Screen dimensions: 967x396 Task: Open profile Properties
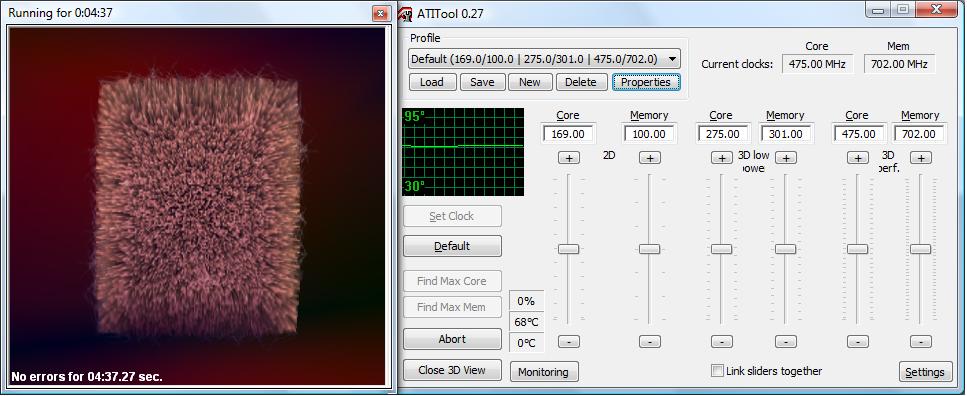click(646, 82)
